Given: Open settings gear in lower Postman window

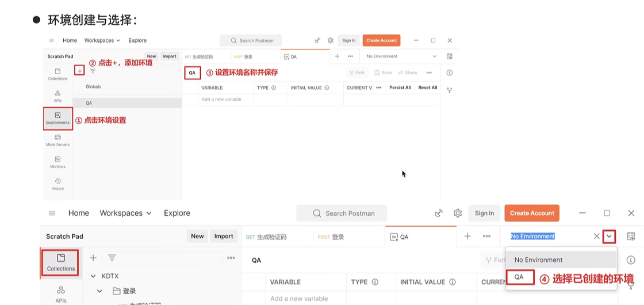Looking at the screenshot, I should point(458,213).
